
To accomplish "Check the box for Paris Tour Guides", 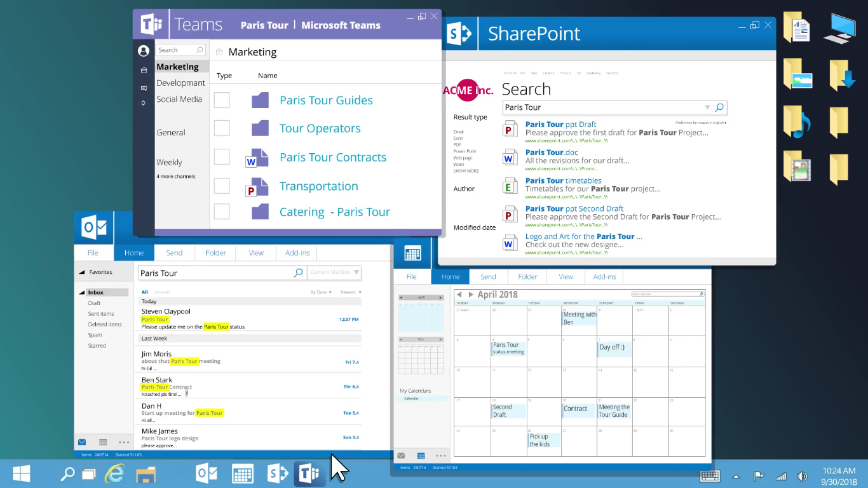I will pos(222,100).
